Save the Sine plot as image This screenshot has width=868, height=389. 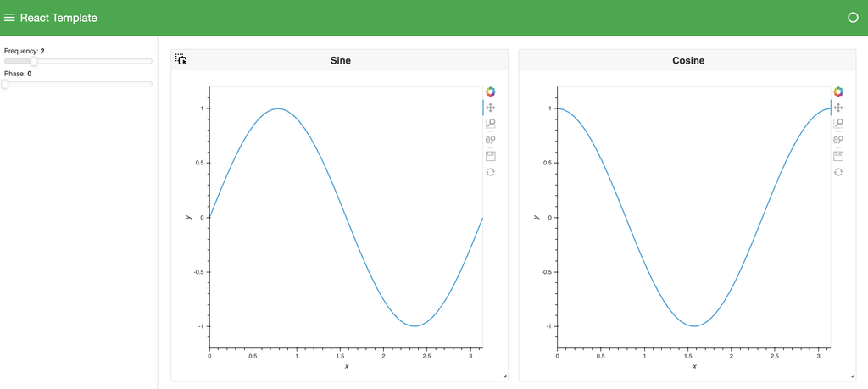[491, 156]
